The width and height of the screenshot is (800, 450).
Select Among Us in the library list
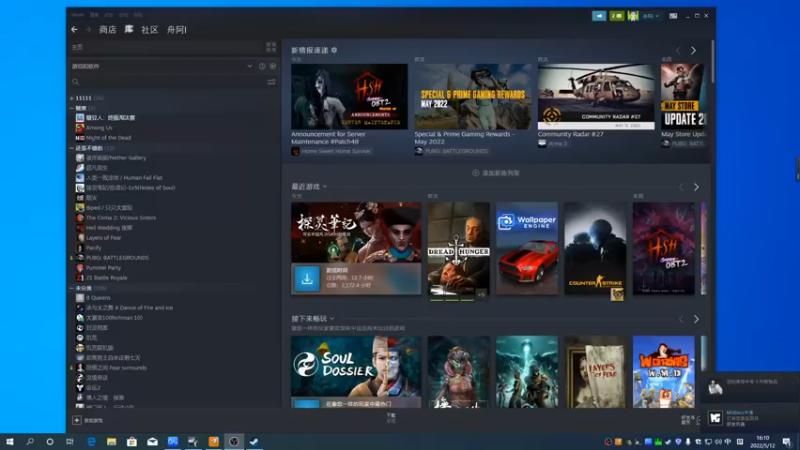[99, 128]
